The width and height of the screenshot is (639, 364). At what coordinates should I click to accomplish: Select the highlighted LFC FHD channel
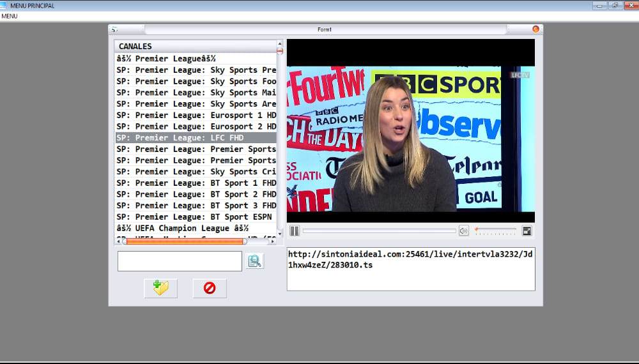point(196,138)
